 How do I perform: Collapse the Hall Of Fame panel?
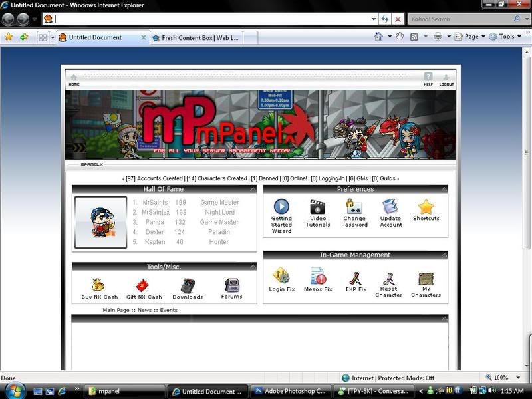click(253, 189)
